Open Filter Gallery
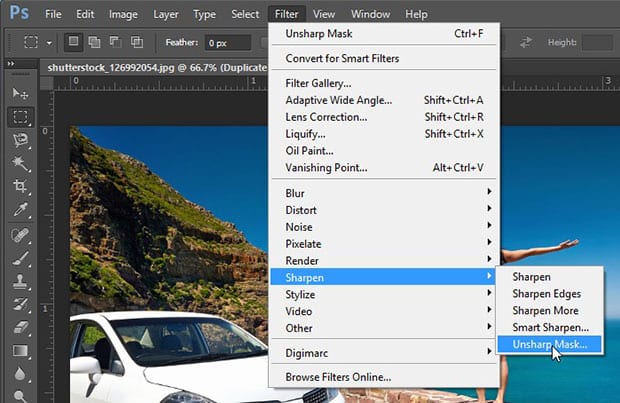 tap(384, 83)
